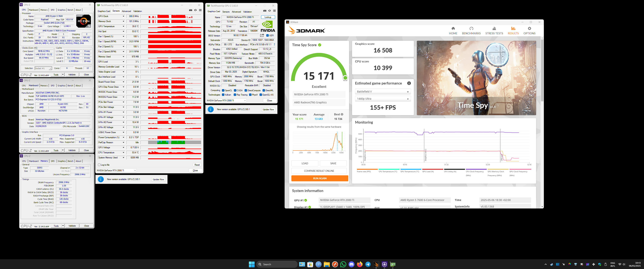Screen dimensions: 644x269
Task: Click GPU Load (%) red legend swatch
Action: pos(433,169)
